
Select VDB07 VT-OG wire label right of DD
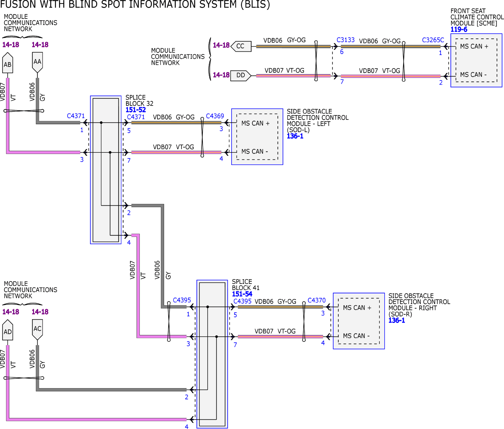point(284,70)
